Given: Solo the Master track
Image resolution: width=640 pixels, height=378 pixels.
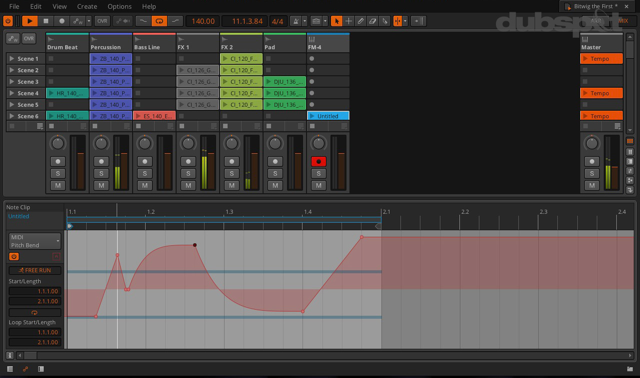Looking at the screenshot, I should [591, 173].
